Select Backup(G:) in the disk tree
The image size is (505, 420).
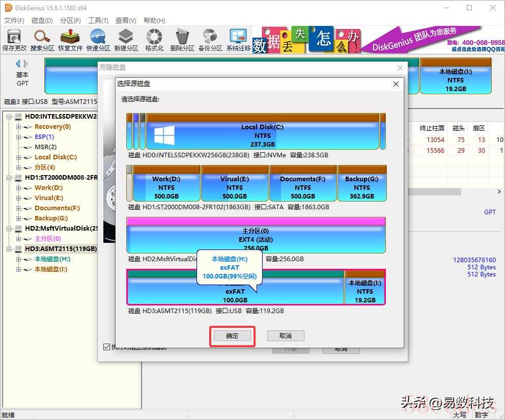[x=51, y=218]
